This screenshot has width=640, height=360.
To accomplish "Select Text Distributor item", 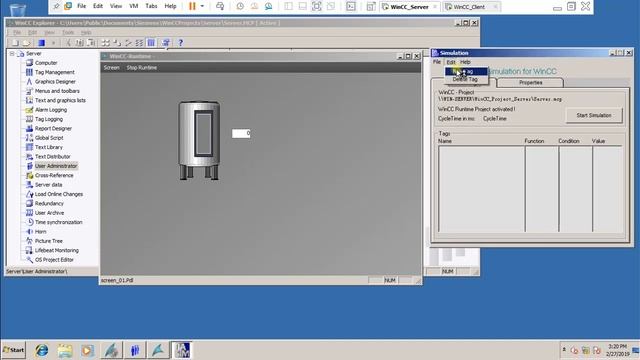I will (x=52, y=157).
